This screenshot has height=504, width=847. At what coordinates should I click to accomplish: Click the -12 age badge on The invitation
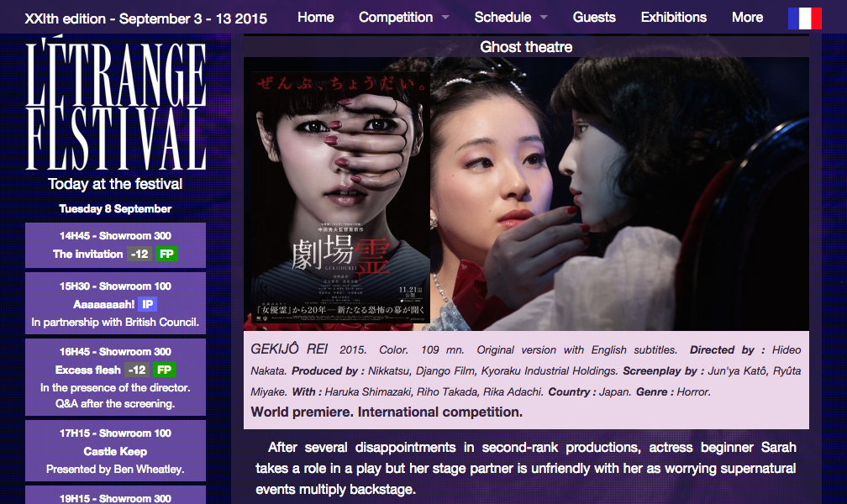[139, 254]
